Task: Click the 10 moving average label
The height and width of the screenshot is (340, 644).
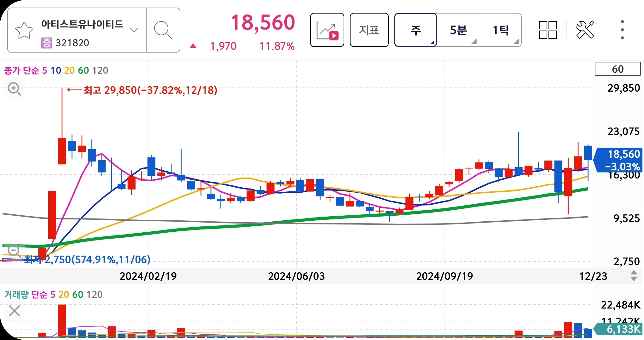Action: (56, 70)
